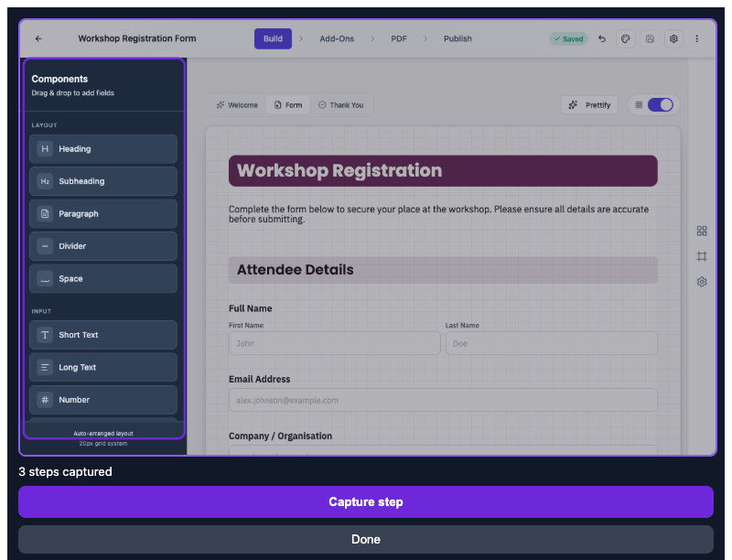Go to the Build step

tap(273, 38)
